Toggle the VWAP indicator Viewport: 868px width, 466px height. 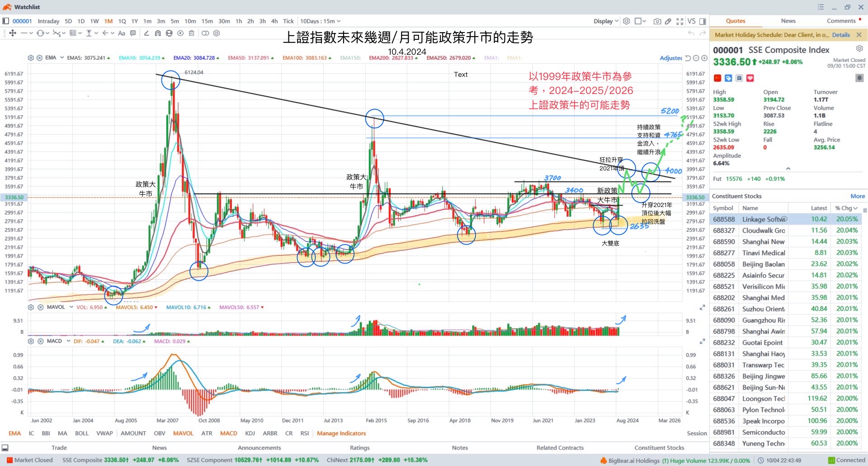[104, 433]
